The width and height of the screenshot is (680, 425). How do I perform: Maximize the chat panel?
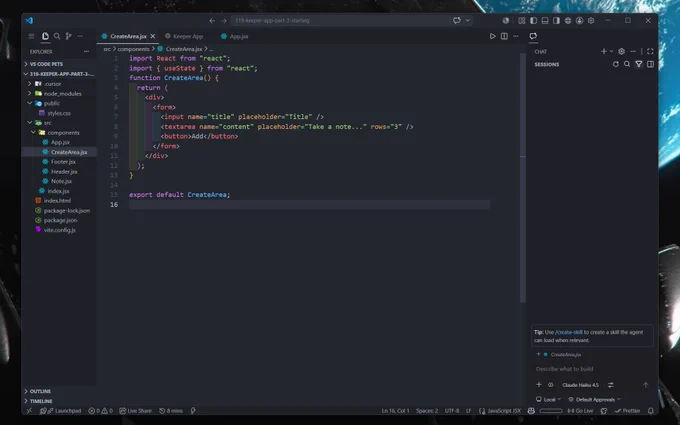(650, 51)
